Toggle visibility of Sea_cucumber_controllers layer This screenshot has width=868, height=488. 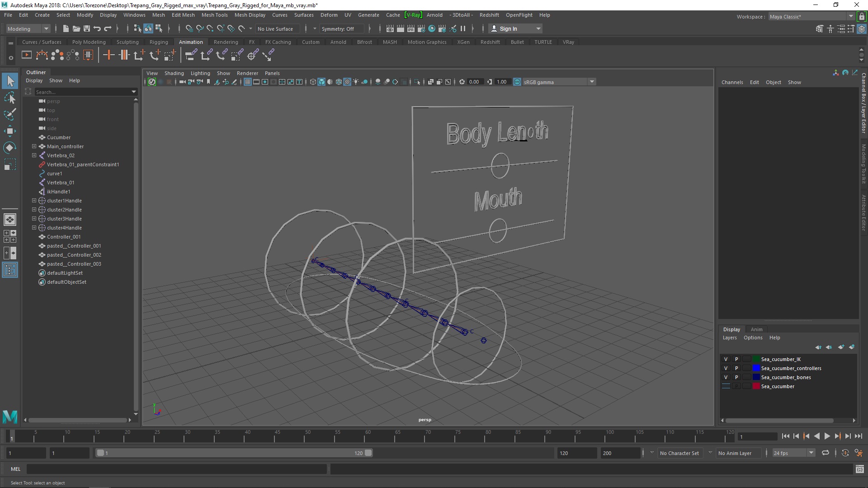pyautogui.click(x=726, y=368)
